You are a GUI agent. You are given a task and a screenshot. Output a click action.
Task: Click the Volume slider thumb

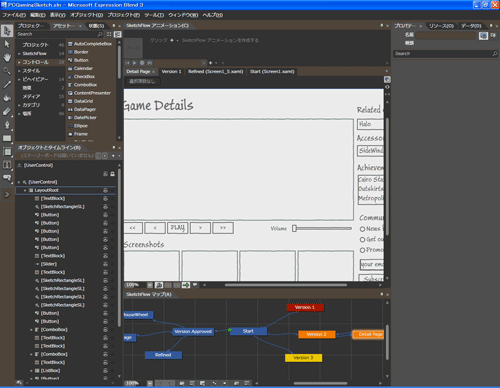click(x=294, y=228)
